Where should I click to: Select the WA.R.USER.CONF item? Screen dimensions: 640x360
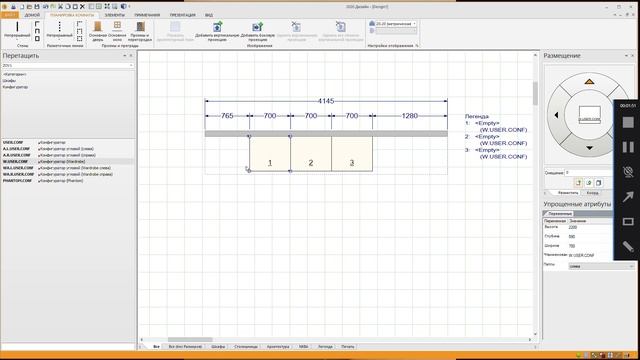68,174
